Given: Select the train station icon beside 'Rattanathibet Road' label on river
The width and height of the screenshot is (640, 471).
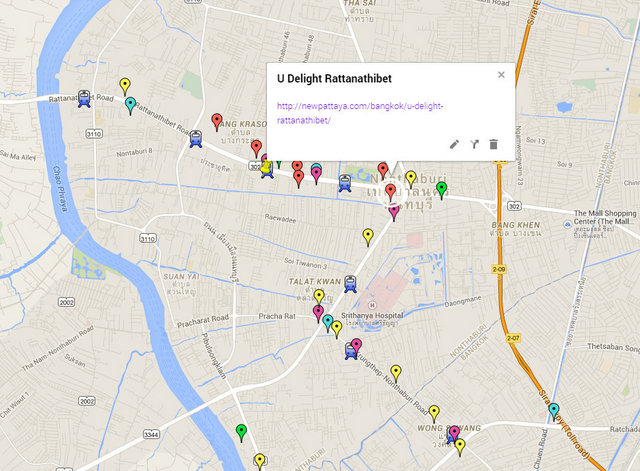Looking at the screenshot, I should point(84,99).
